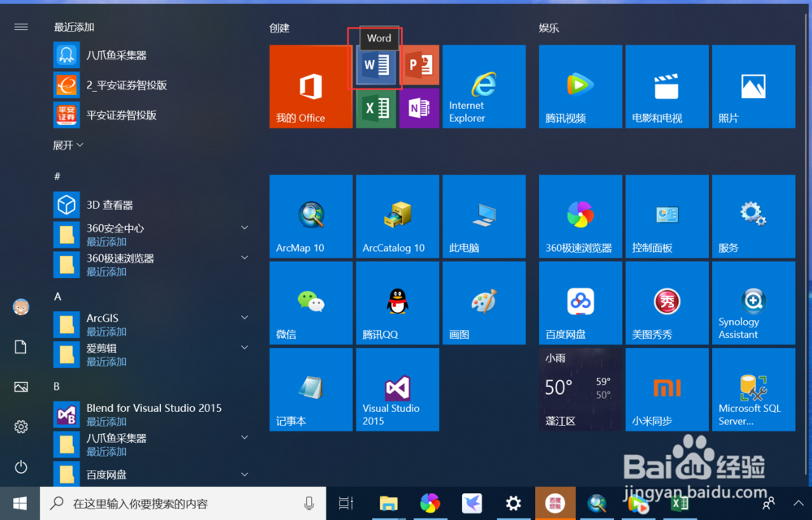This screenshot has height=520, width=812.
Task: Click the taskbar search box
Action: [183, 504]
